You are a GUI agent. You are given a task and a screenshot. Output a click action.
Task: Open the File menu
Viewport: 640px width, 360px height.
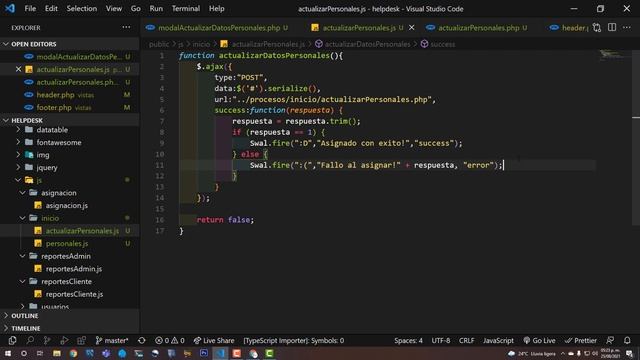point(30,8)
